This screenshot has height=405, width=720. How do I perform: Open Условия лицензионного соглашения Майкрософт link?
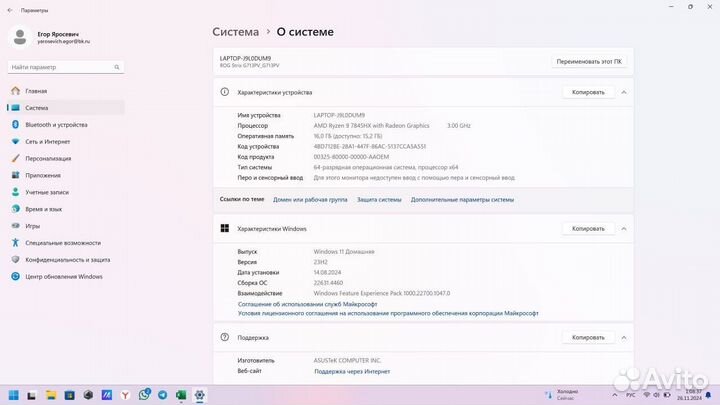(388, 313)
